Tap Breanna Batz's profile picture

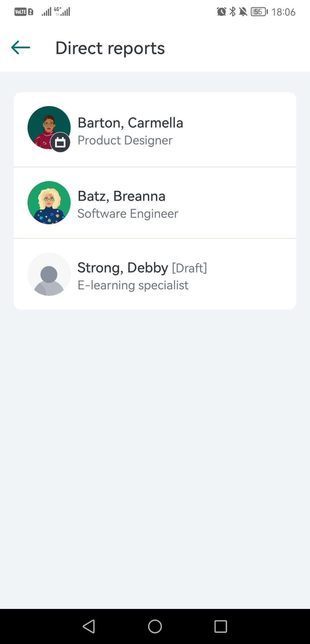pos(49,203)
